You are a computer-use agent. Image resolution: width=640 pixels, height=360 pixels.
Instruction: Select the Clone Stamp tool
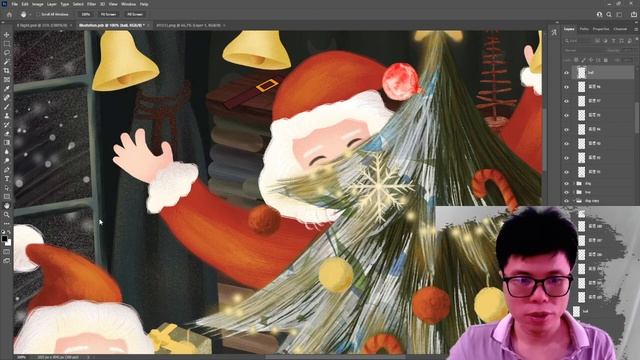7,116
